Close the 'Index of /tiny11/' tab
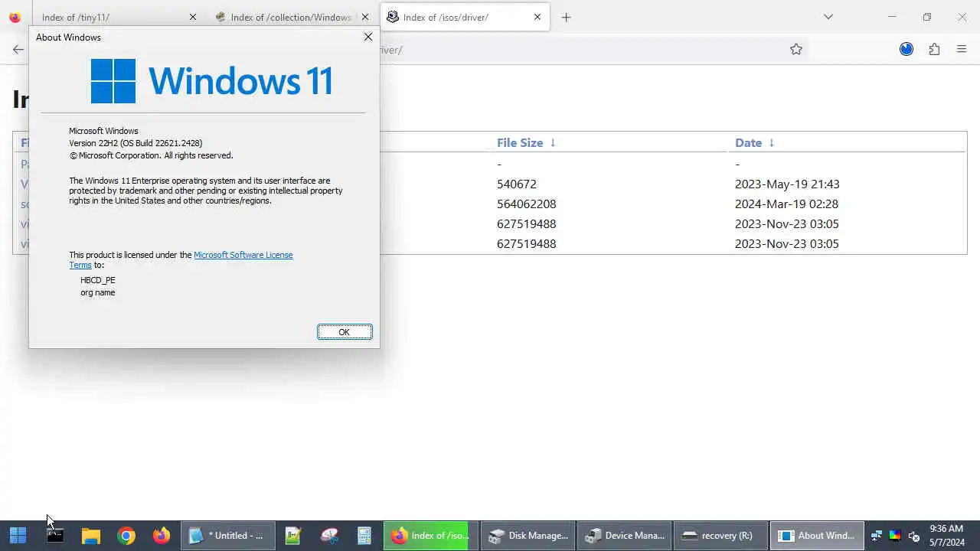The image size is (980, 551). [192, 17]
